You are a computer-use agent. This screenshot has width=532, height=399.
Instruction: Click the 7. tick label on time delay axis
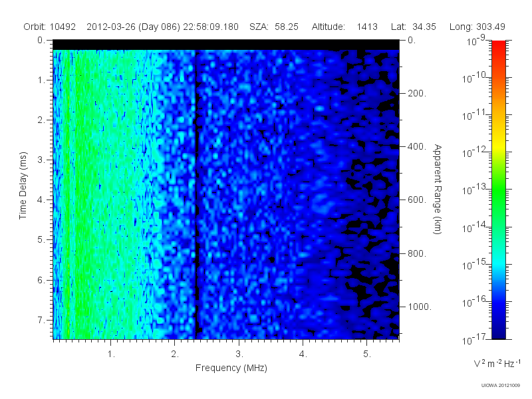[x=41, y=320]
